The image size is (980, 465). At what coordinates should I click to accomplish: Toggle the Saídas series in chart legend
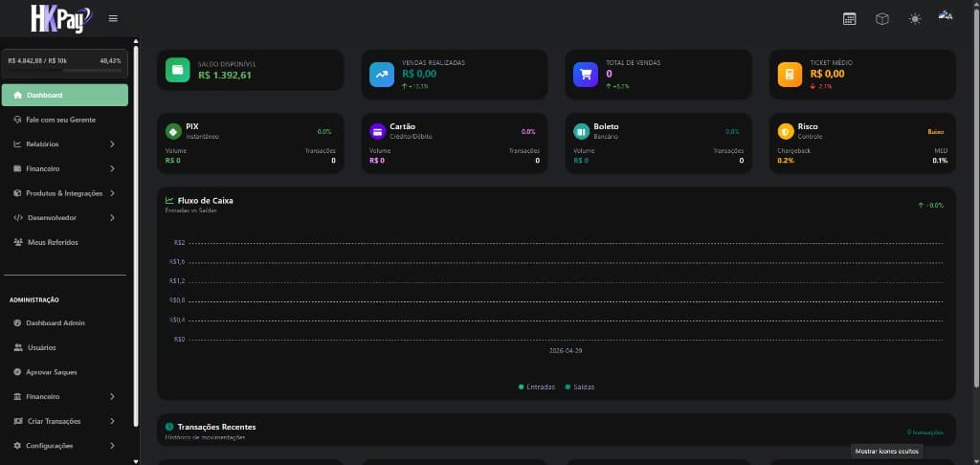click(580, 387)
